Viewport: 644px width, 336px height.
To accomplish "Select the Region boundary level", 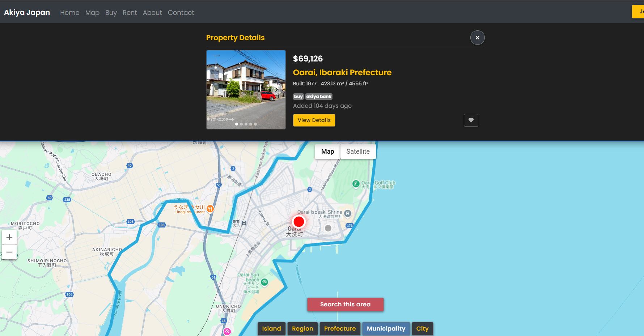I will (x=302, y=328).
